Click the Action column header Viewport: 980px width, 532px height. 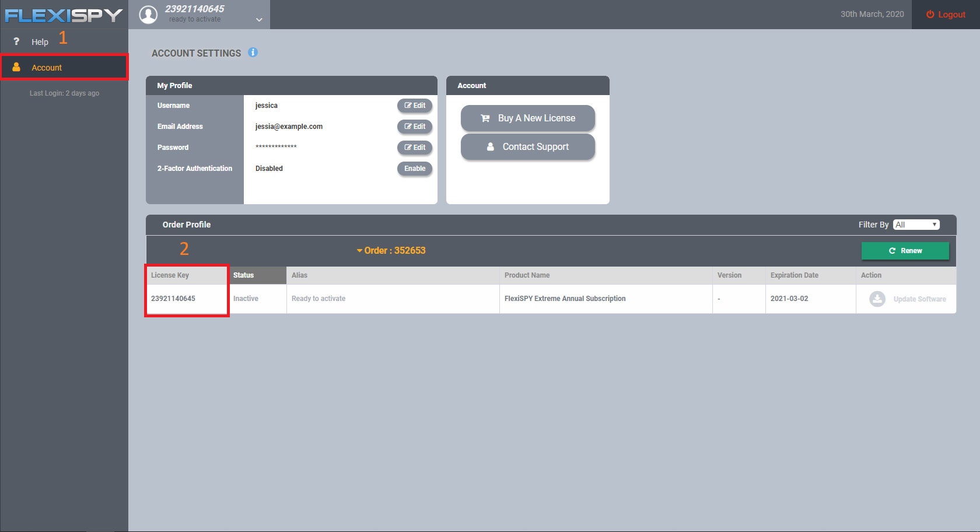click(906, 275)
